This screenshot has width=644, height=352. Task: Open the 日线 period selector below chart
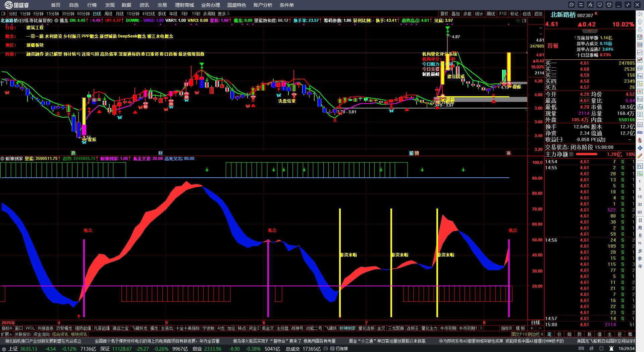[x=536, y=322]
